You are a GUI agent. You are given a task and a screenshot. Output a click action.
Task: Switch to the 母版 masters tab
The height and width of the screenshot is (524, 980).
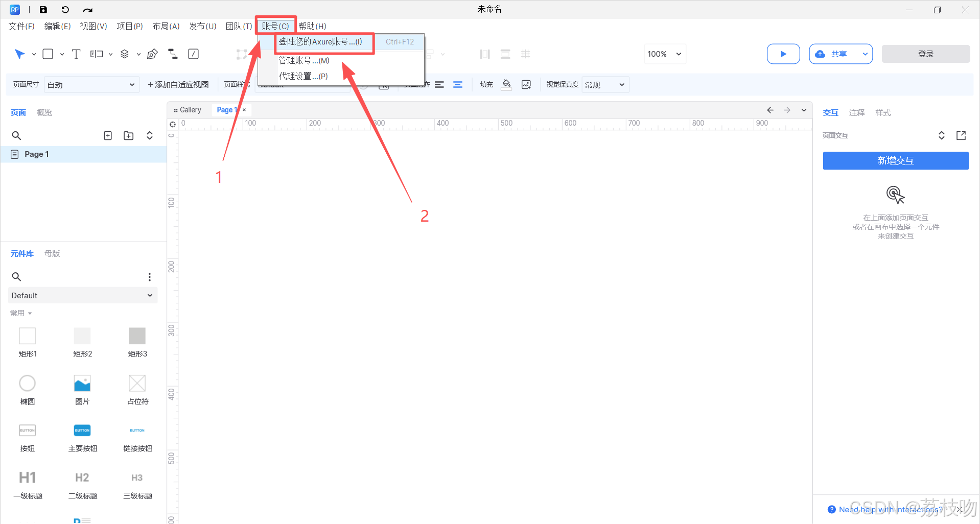[52, 253]
